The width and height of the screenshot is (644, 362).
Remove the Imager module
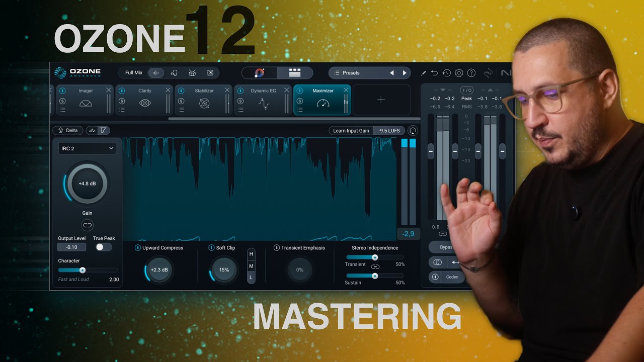click(109, 90)
